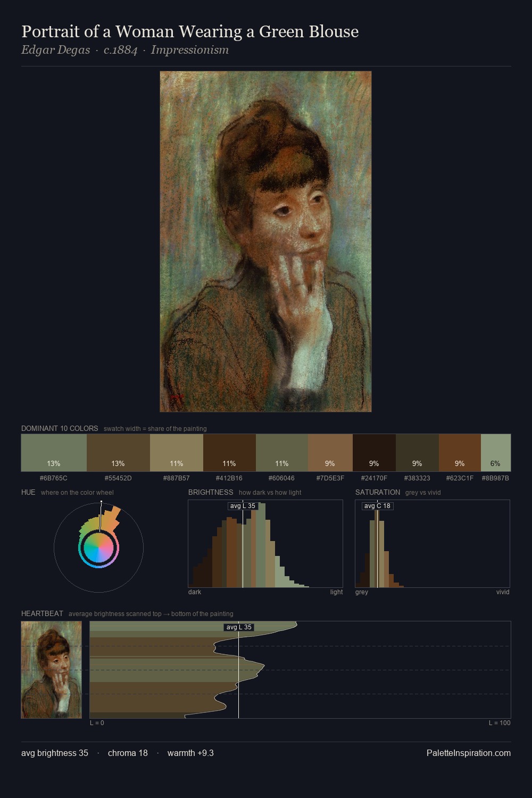Click the 'L = 100' axis label

[500, 723]
